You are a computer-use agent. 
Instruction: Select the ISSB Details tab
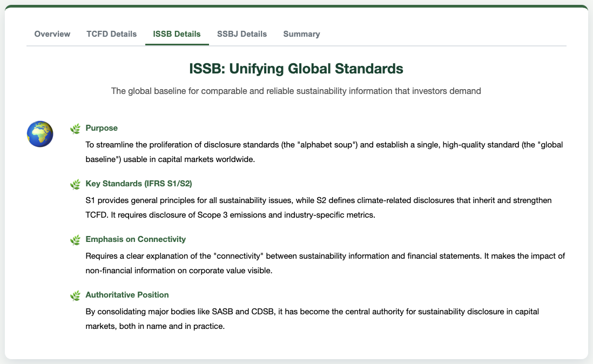177,34
